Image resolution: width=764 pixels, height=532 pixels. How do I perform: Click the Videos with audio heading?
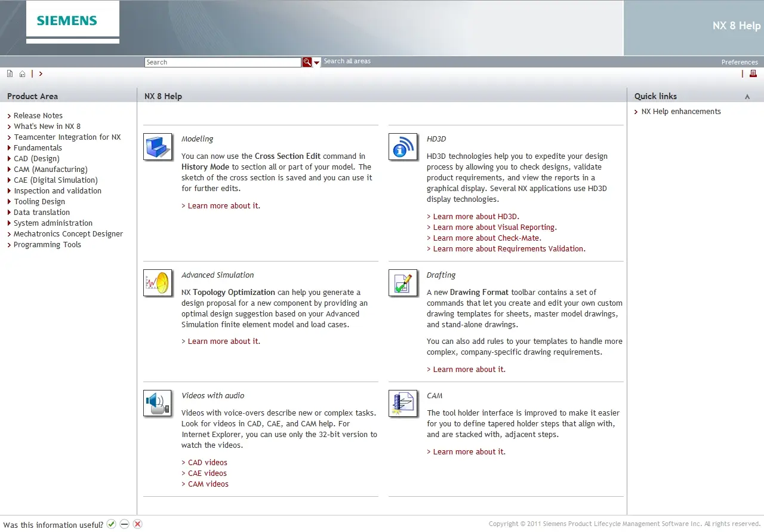click(x=212, y=396)
